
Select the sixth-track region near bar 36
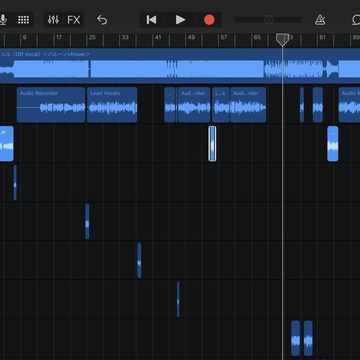[139, 260]
